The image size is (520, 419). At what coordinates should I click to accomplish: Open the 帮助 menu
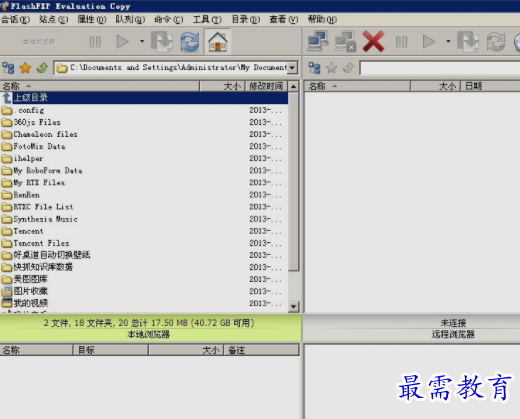(322, 19)
